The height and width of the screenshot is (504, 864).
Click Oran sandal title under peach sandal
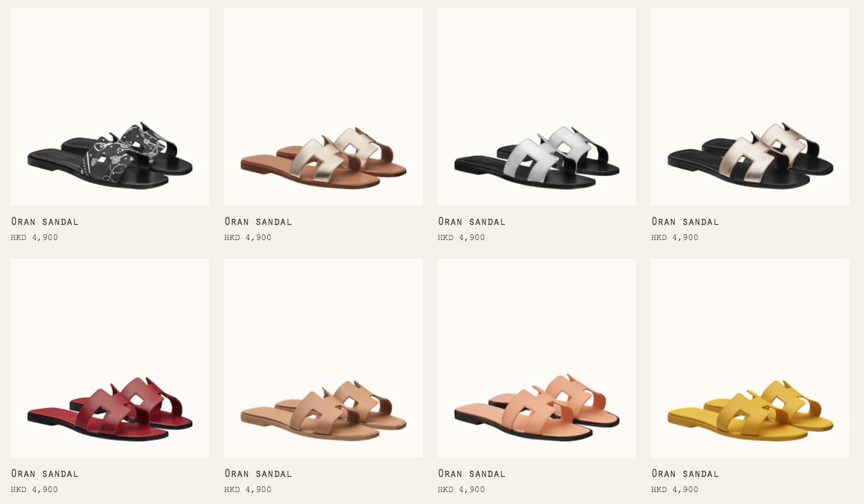click(x=472, y=473)
